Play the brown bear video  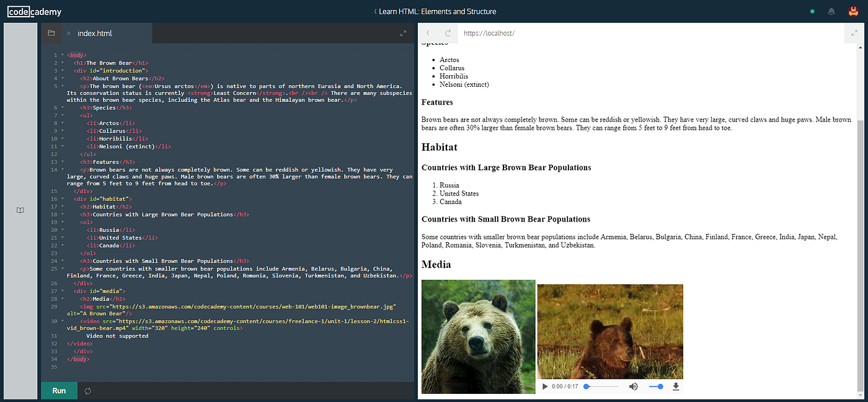tap(544, 386)
